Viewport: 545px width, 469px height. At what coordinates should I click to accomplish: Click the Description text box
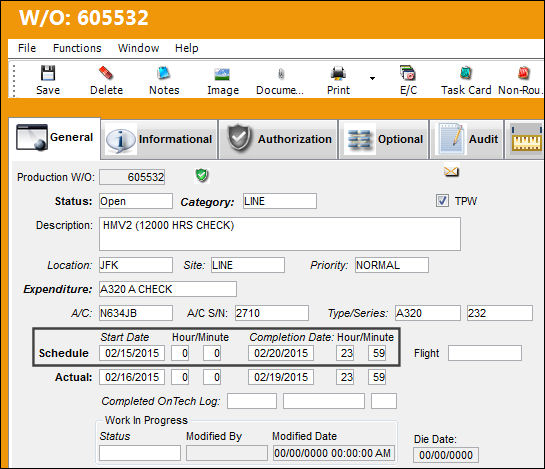point(280,234)
